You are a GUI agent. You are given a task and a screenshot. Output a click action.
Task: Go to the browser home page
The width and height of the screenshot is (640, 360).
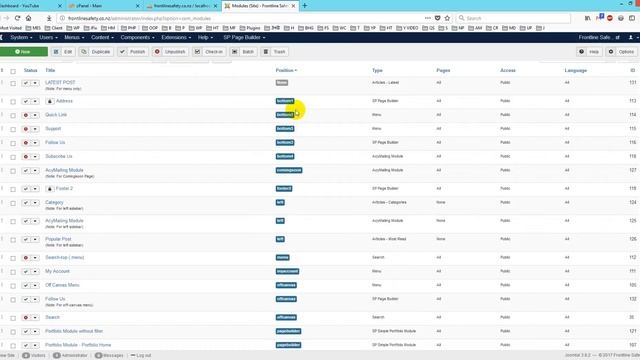point(29,18)
